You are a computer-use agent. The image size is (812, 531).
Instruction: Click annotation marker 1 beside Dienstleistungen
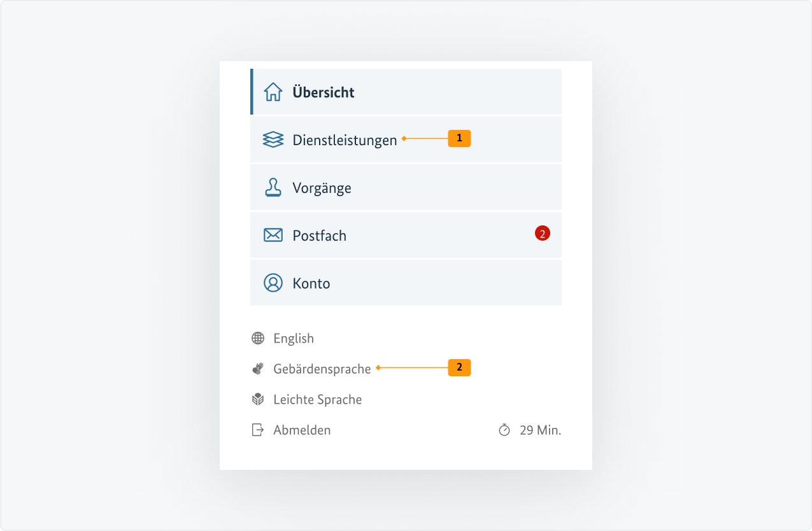tap(460, 138)
